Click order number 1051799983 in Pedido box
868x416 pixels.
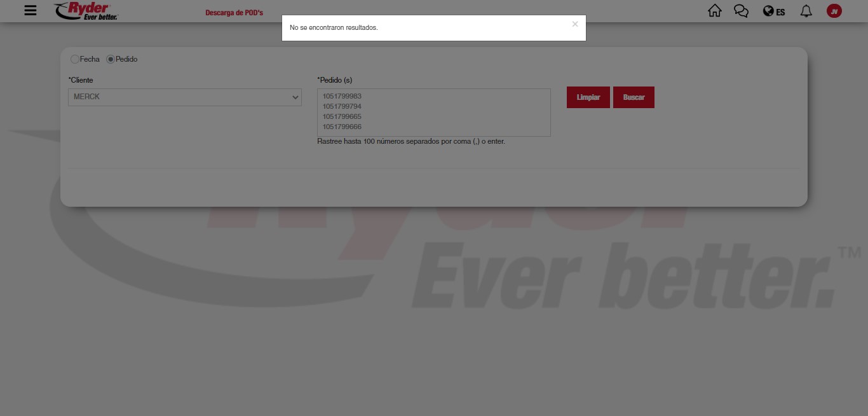click(x=342, y=96)
